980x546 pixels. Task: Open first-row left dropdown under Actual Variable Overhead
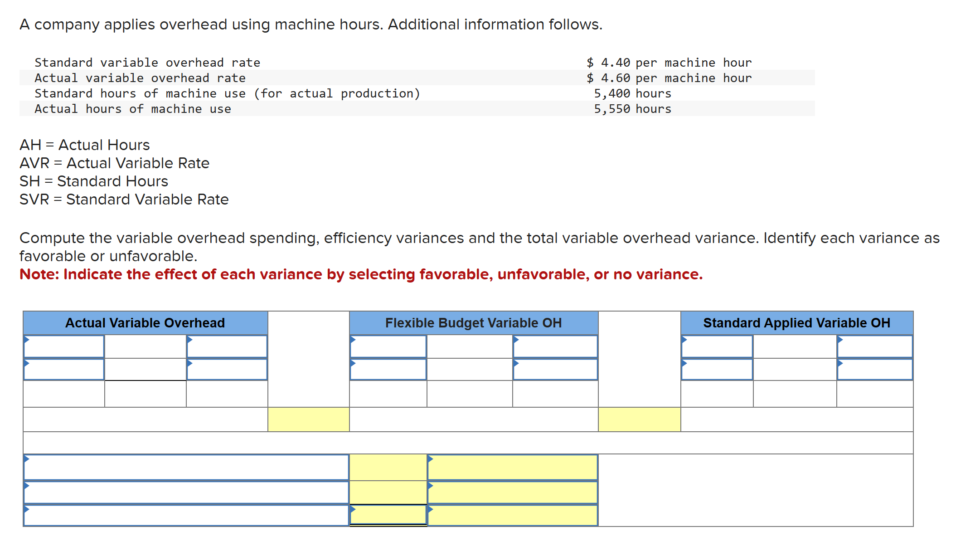click(64, 346)
